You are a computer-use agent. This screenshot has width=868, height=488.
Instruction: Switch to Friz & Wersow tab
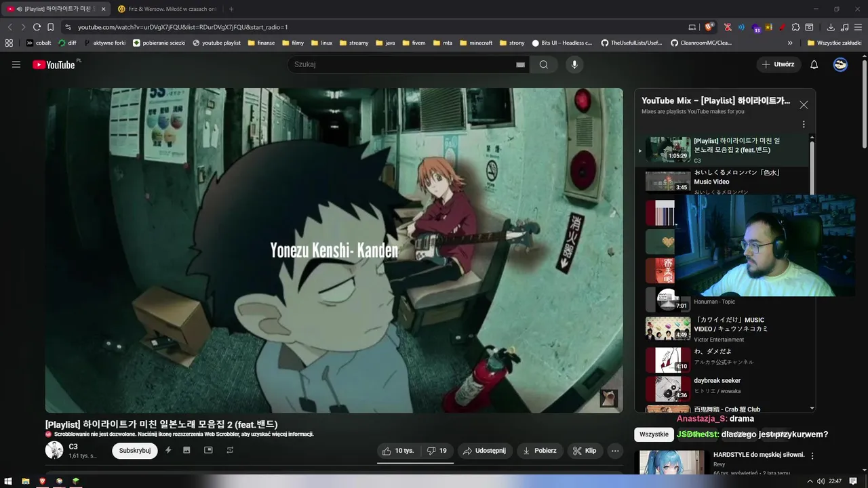[168, 9]
